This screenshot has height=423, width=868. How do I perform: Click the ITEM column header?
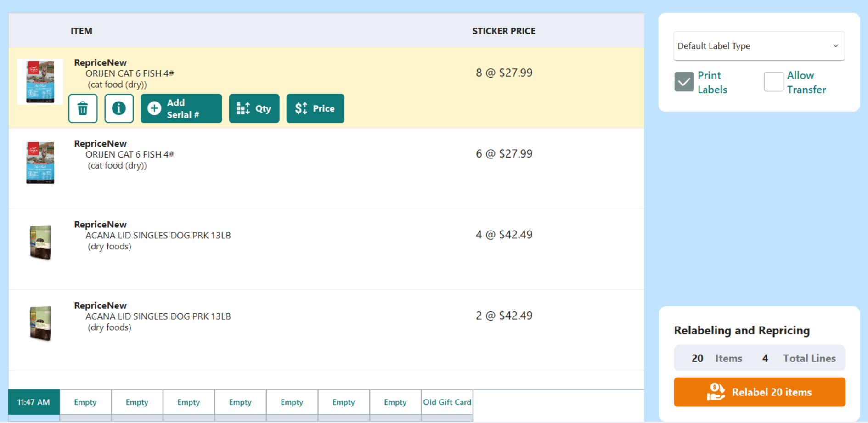[81, 31]
